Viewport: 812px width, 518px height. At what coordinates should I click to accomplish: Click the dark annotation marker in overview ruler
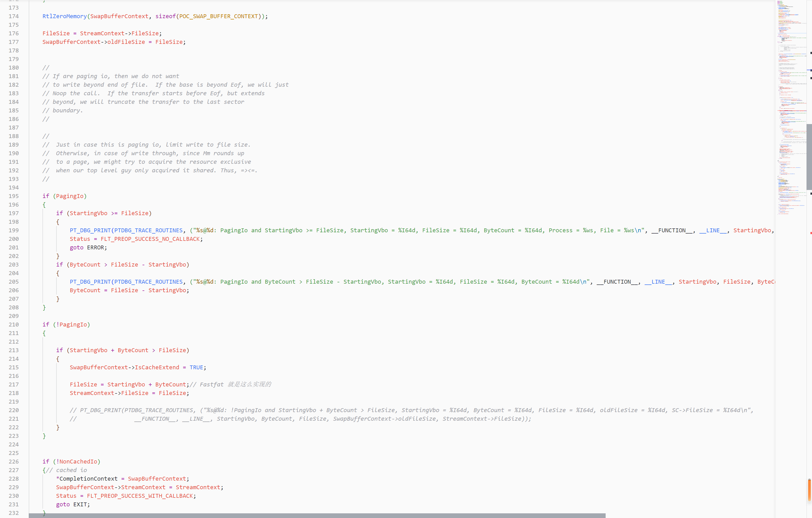click(x=811, y=52)
